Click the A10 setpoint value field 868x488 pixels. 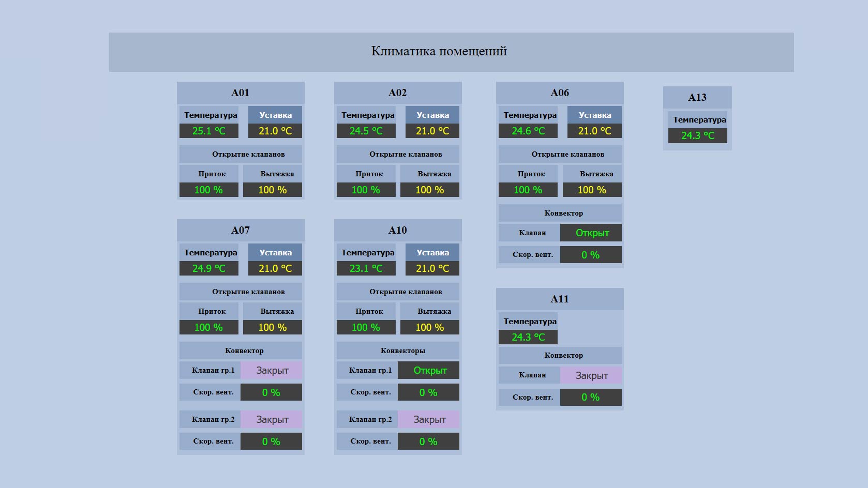432,268
